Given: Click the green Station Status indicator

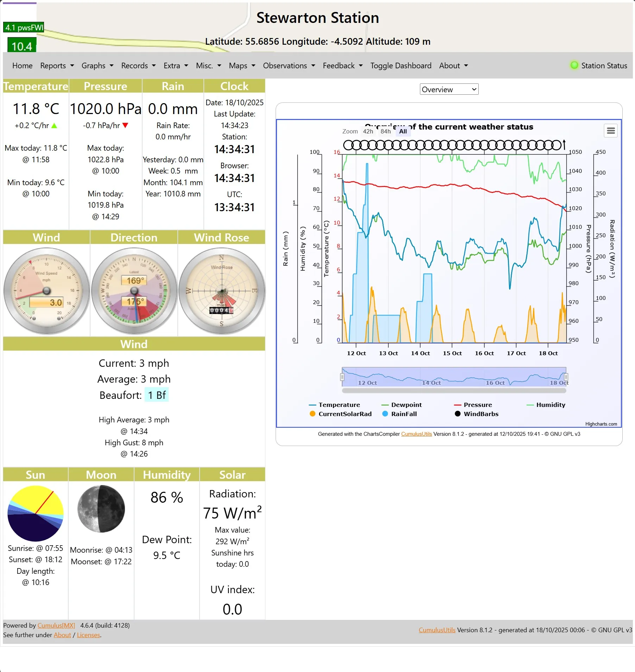Looking at the screenshot, I should (574, 65).
